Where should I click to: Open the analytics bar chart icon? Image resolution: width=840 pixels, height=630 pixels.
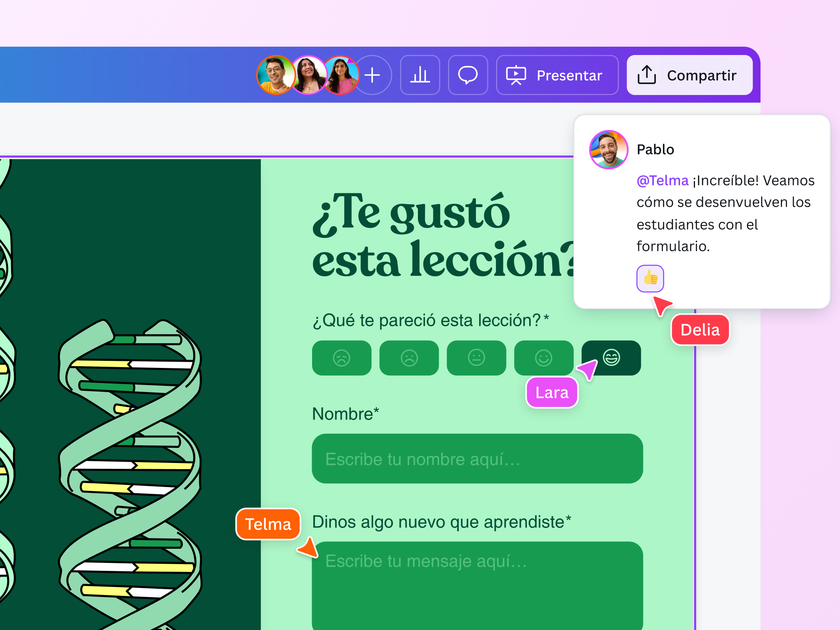click(420, 75)
